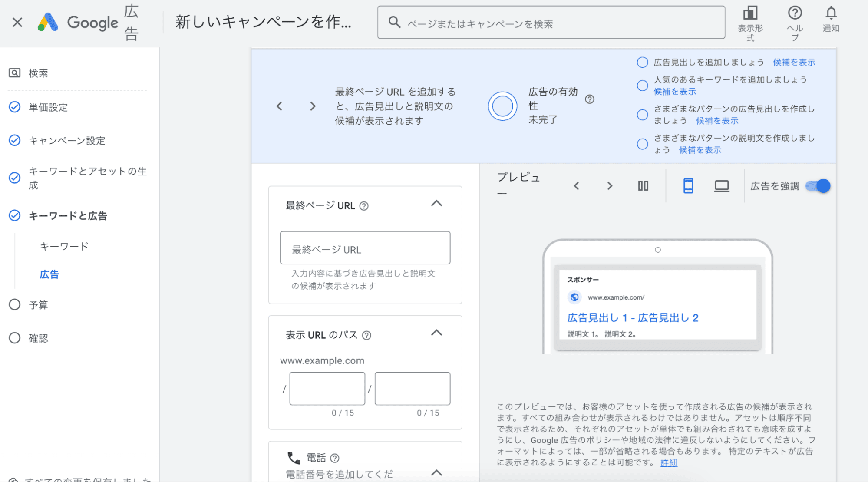Select mobile phone preview icon

(x=688, y=186)
